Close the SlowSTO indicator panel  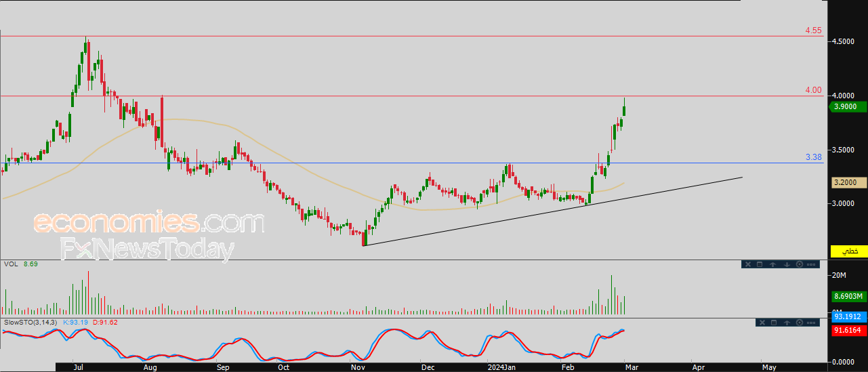(x=762, y=323)
